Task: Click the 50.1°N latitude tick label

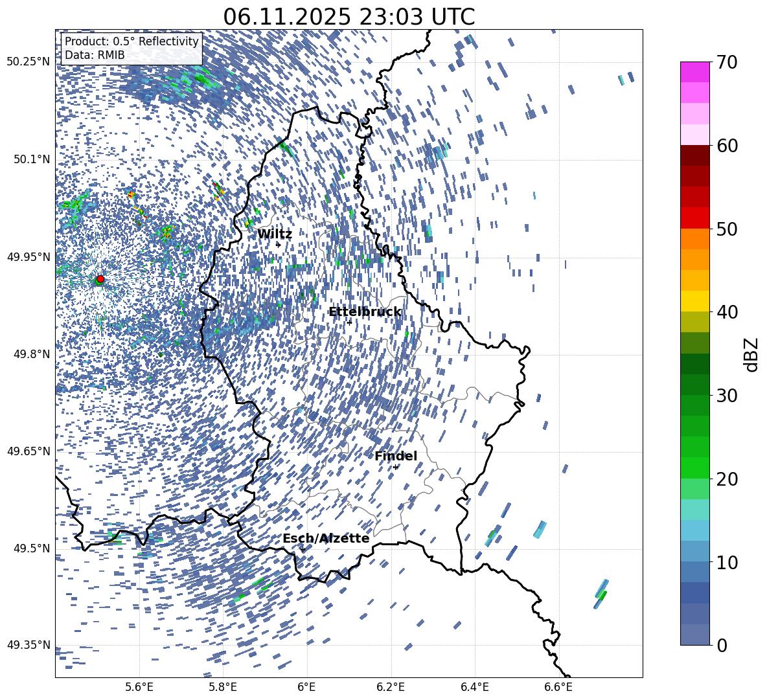Action: (31, 159)
